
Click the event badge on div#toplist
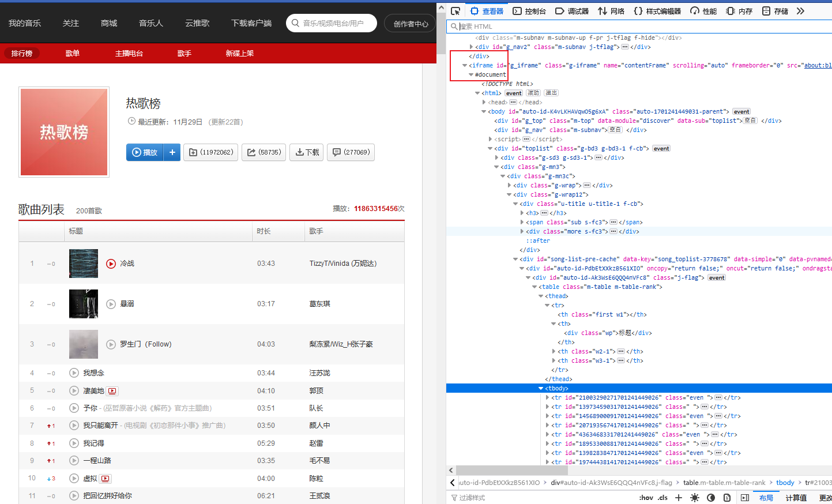click(x=661, y=148)
